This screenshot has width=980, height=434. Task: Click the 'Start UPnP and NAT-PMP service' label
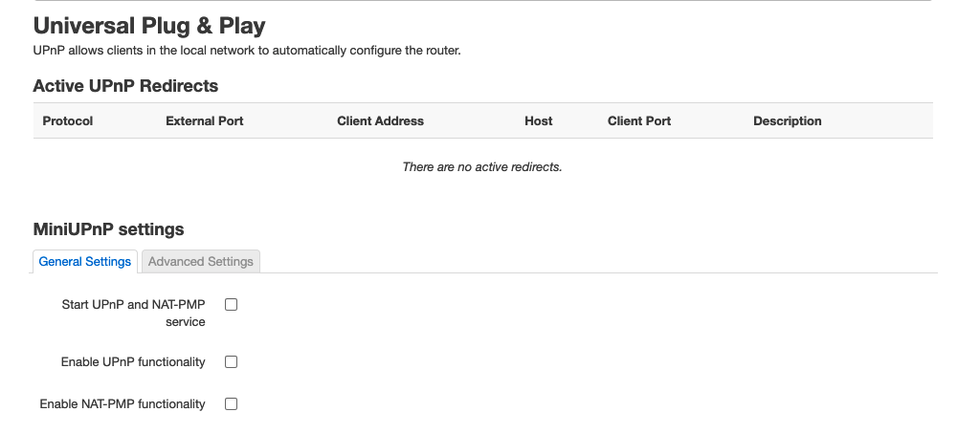(x=133, y=313)
